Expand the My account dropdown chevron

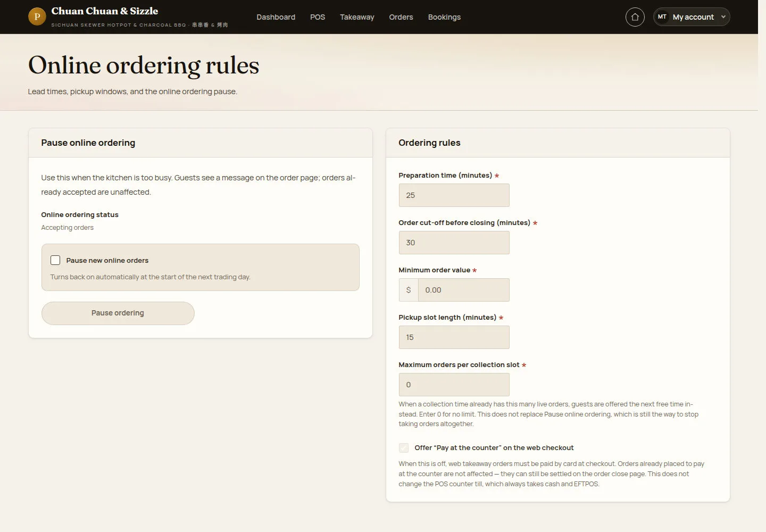723,17
